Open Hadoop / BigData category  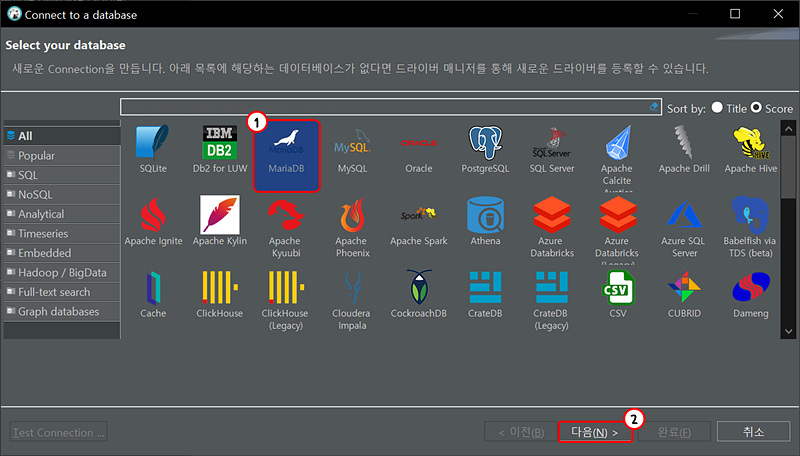coord(62,272)
